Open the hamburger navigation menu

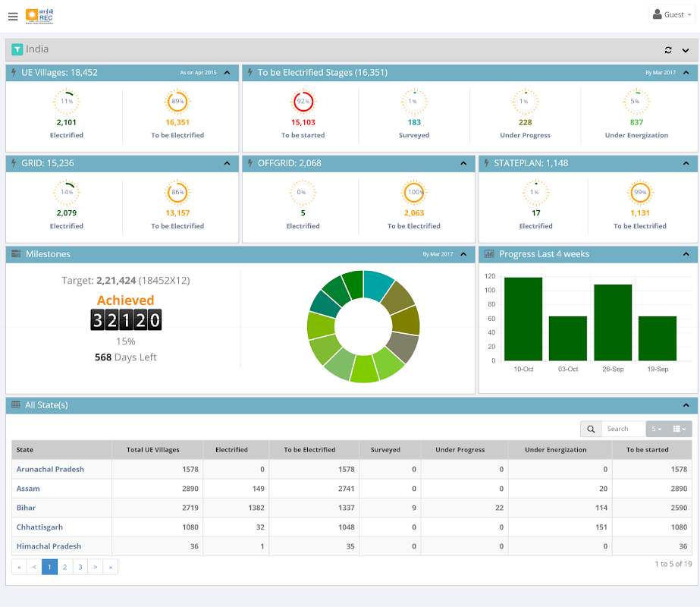click(x=13, y=16)
